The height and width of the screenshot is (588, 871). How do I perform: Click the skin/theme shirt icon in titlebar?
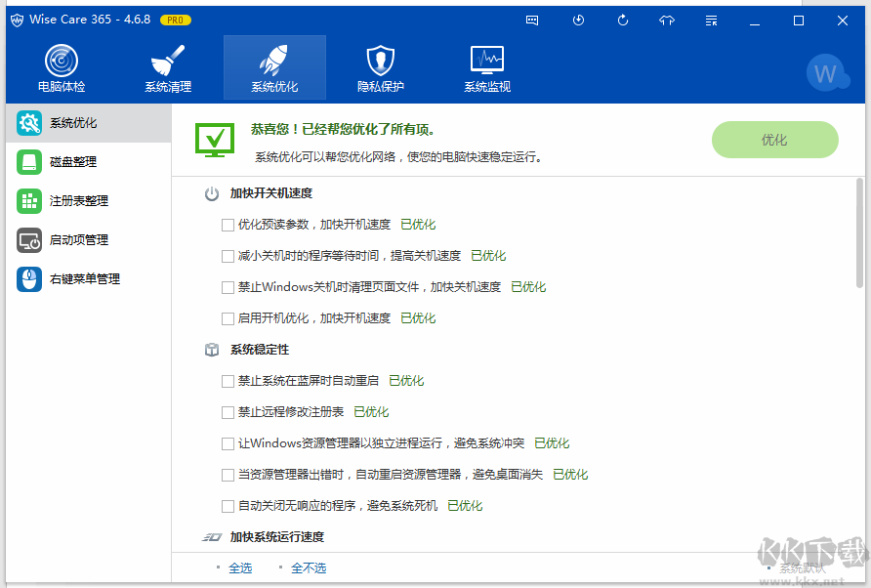666,20
